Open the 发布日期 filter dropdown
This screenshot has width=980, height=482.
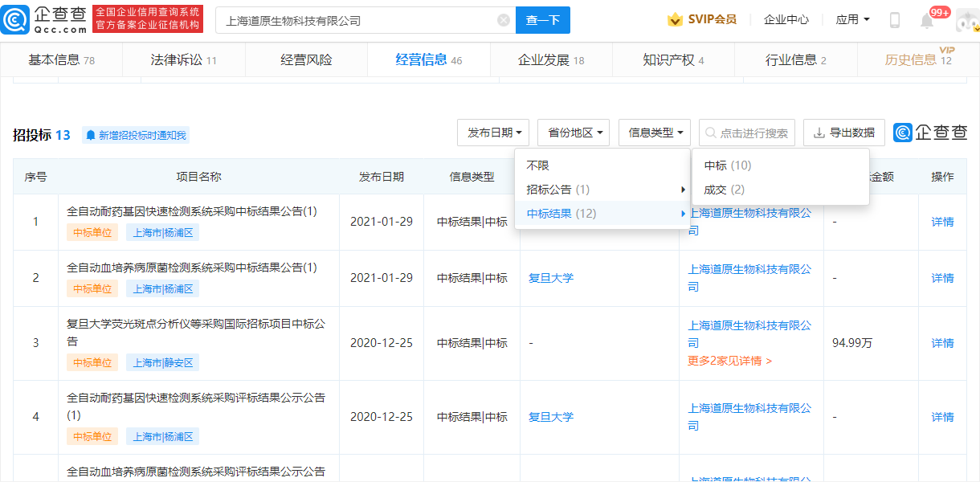point(493,133)
